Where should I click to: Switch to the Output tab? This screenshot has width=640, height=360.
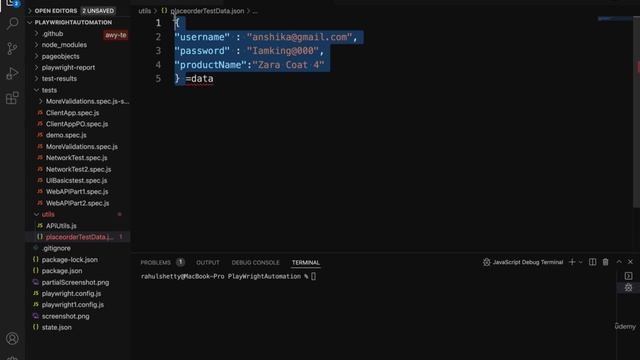(x=208, y=262)
